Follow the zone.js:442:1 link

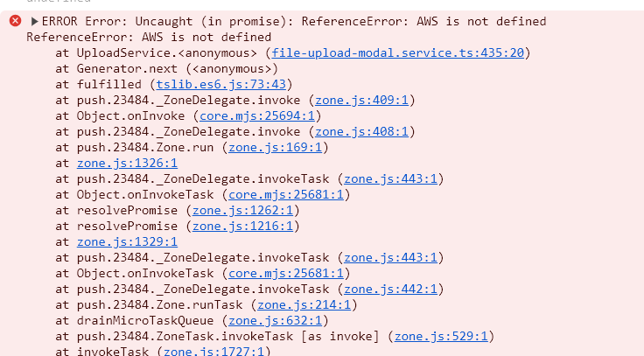click(391, 290)
